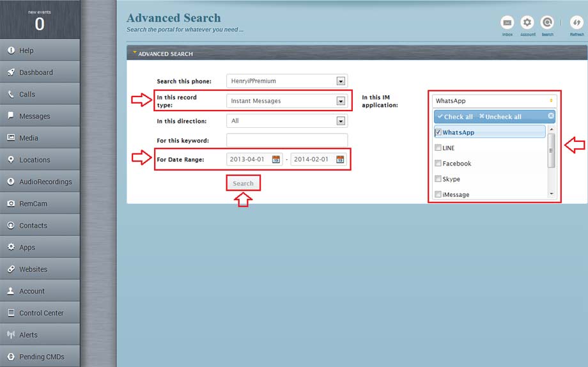Click the Account person icon in sidebar
Viewport: 588px width, 367px height.
[x=11, y=291]
